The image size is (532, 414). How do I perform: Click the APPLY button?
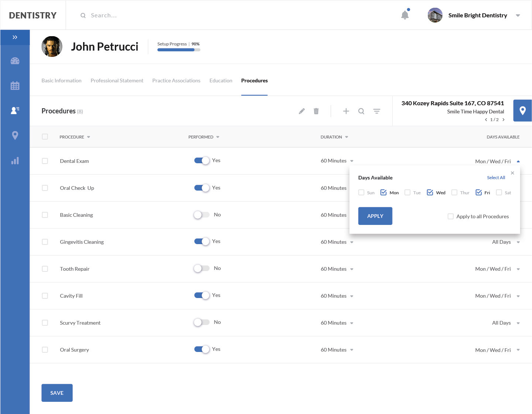(x=375, y=216)
